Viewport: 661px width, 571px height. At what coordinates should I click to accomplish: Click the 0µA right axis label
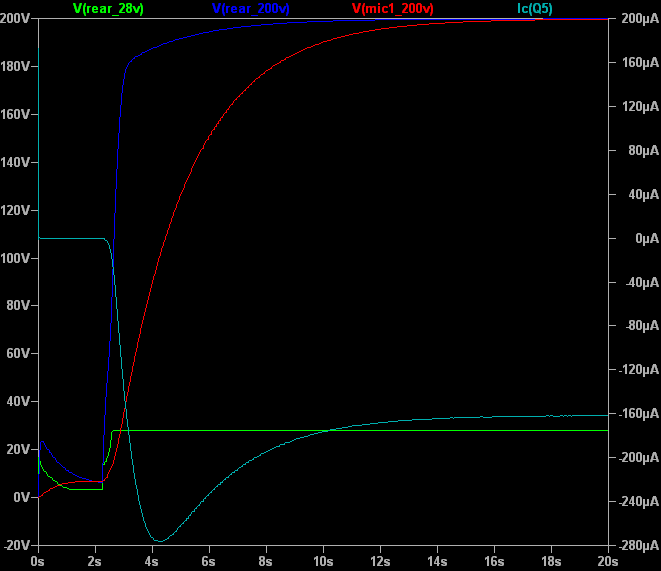pyautogui.click(x=647, y=239)
